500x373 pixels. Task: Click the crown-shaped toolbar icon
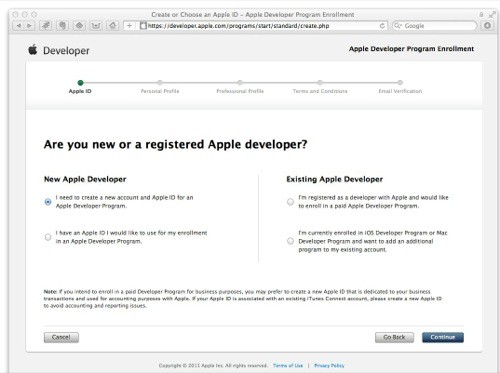pyautogui.click(x=96, y=26)
